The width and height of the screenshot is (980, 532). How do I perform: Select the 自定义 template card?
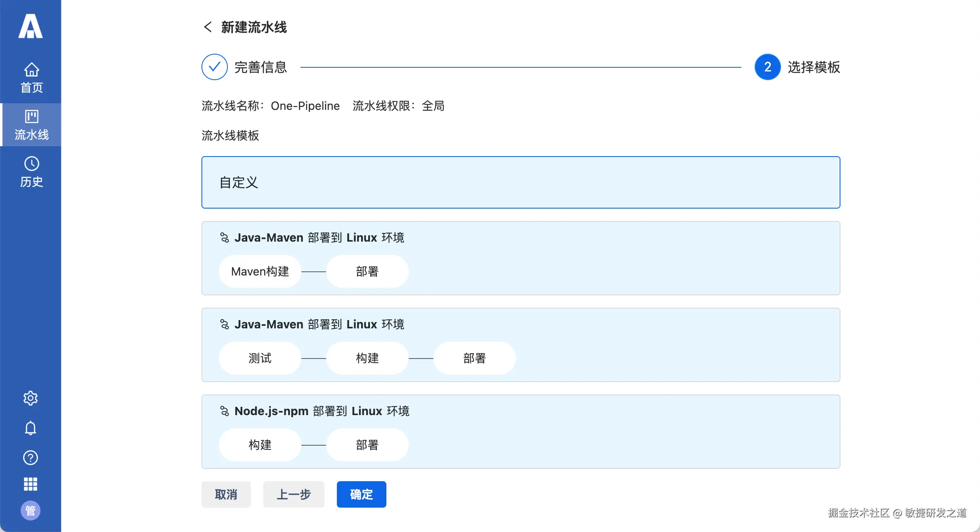pos(521,182)
